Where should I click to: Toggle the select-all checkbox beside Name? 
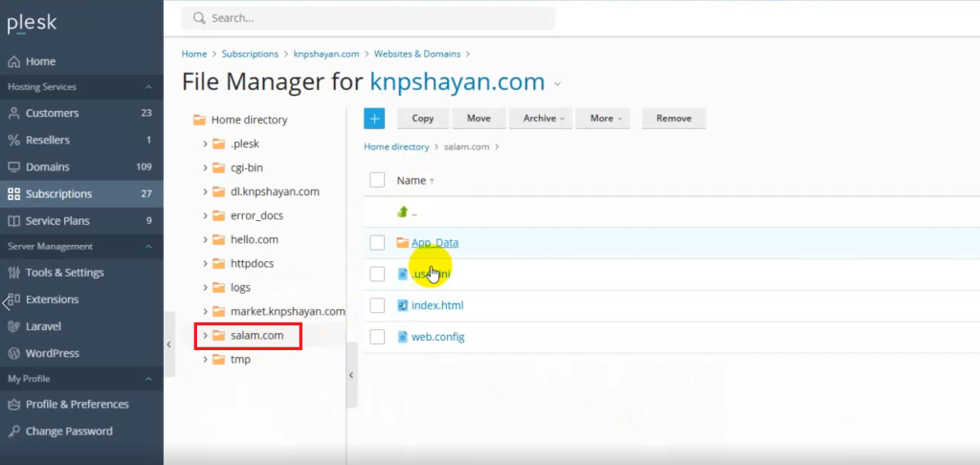pos(377,180)
